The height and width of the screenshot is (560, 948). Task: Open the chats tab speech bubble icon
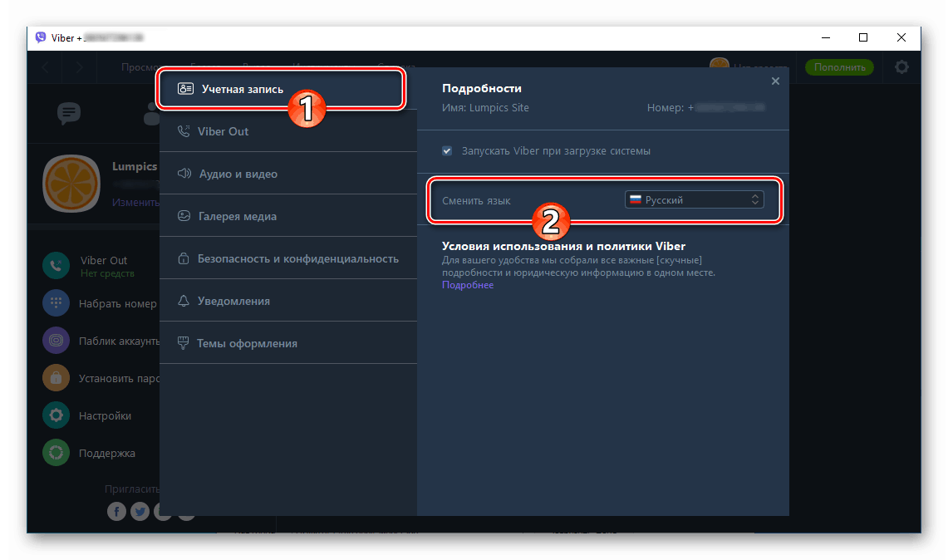click(69, 113)
